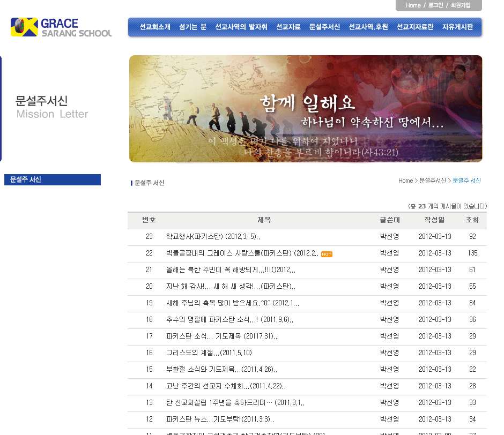Click view count 135 in row 22
Screen dimensions: 504x435
[x=472, y=253]
